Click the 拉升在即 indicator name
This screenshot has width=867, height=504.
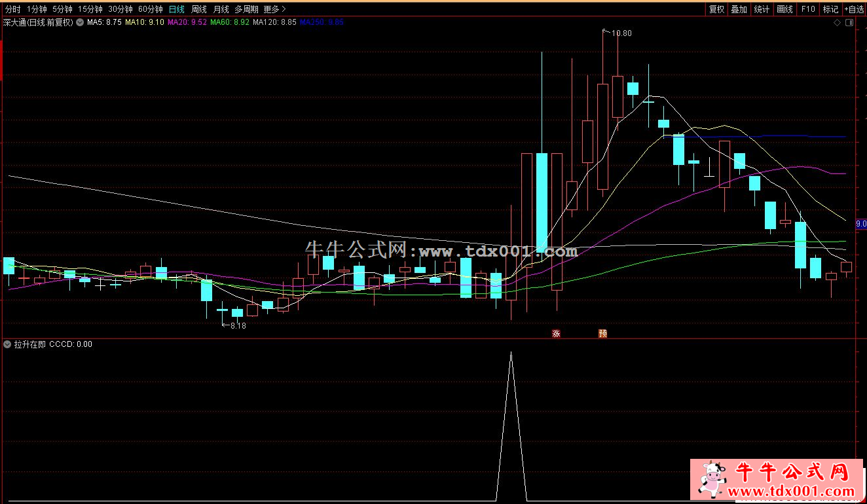click(x=30, y=344)
